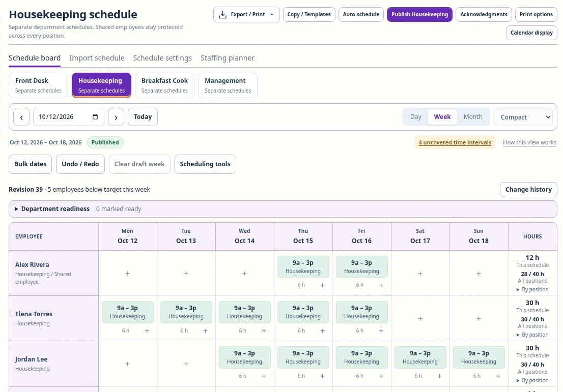
Task: Add another shift for Jordan Lee on Sat Oct 17
Action: tap(439, 376)
